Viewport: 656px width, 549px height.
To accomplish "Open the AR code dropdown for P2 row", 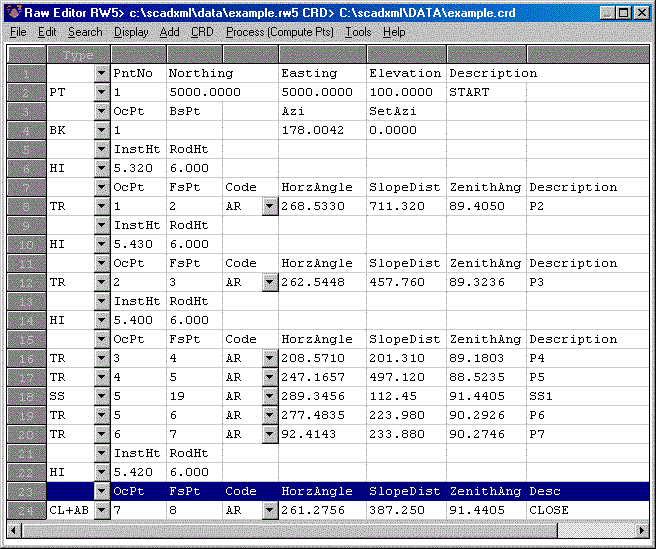I will pos(269,206).
